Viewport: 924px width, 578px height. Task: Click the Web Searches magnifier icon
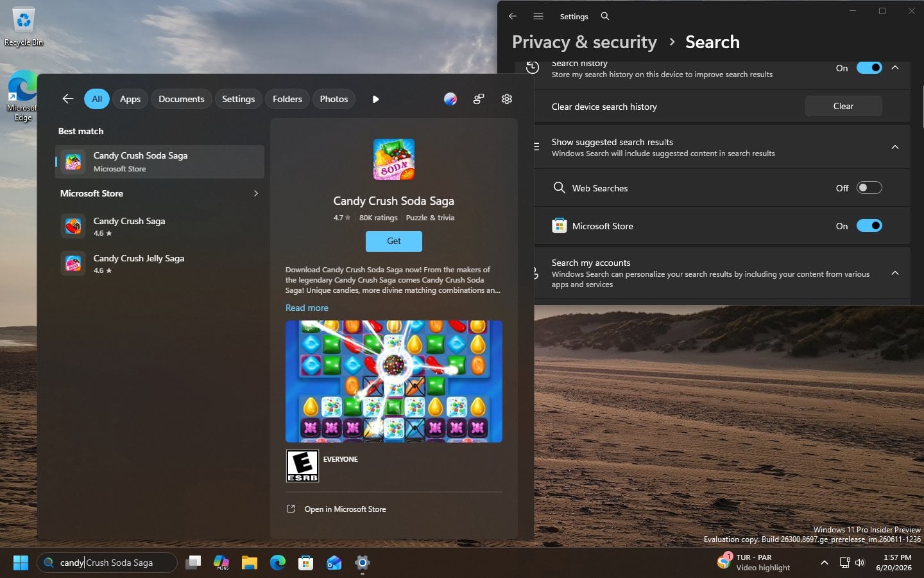[560, 188]
